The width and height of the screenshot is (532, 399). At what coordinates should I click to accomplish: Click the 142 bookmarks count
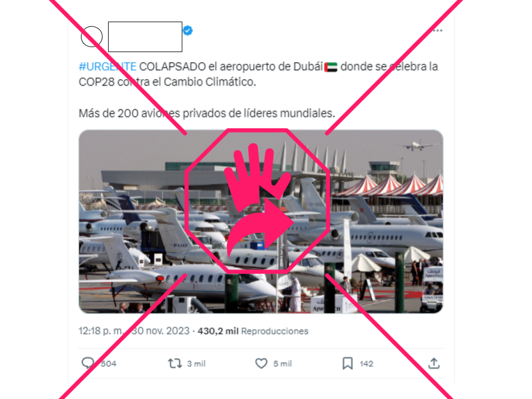(x=366, y=364)
